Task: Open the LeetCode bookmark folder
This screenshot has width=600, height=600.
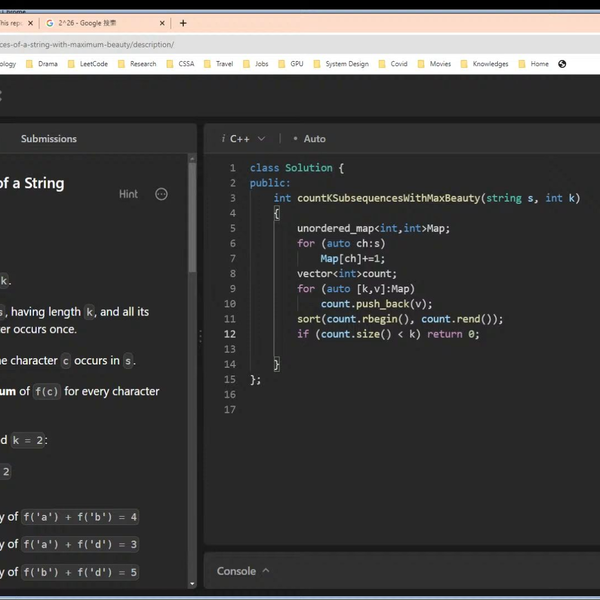Action: [x=93, y=64]
